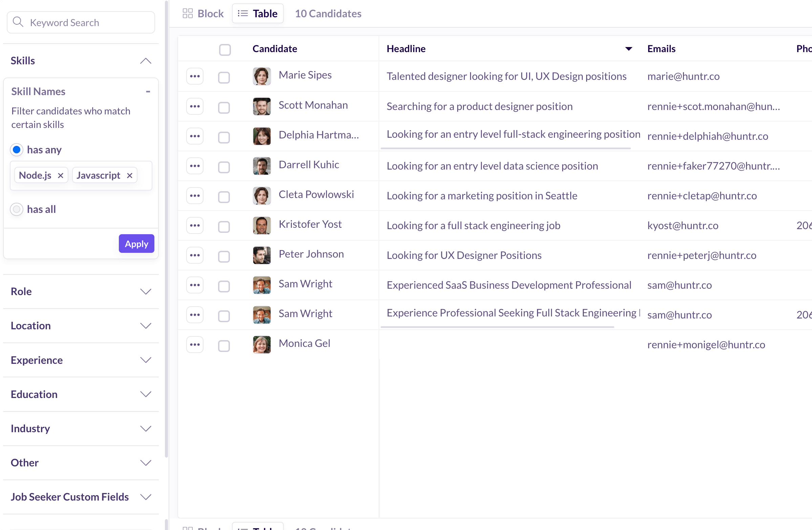Open the three-dot menu for Kristofer Yost

click(x=195, y=225)
